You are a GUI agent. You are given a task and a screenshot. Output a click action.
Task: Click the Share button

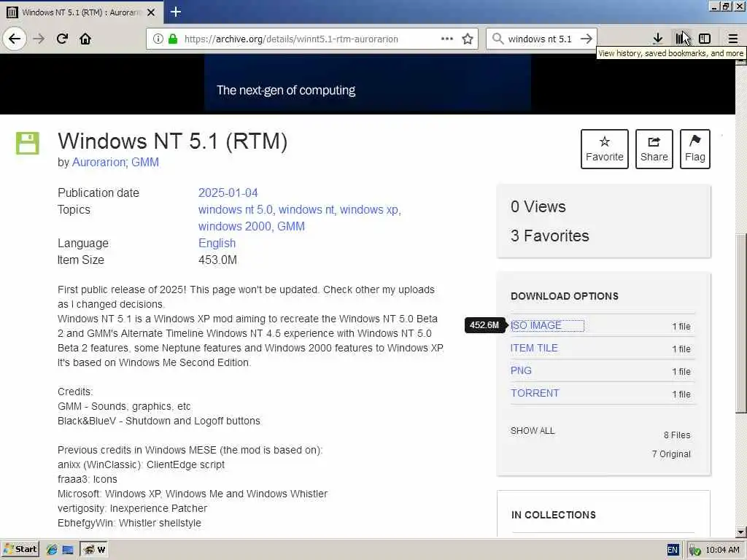click(x=654, y=149)
